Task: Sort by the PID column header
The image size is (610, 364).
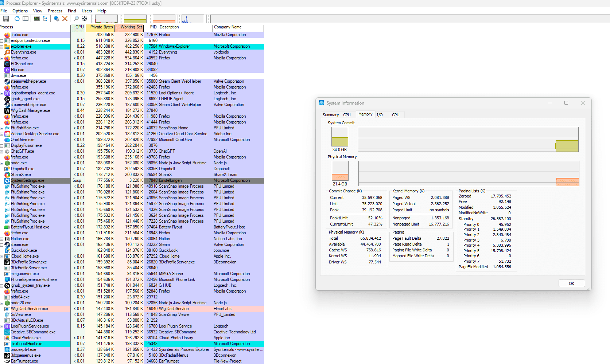Action: coord(151,27)
